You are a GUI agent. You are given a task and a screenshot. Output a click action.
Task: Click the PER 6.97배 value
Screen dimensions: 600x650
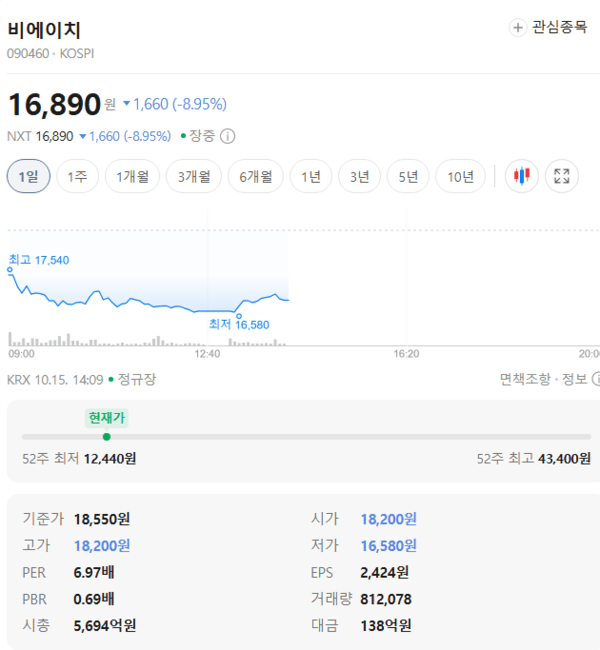(x=94, y=572)
